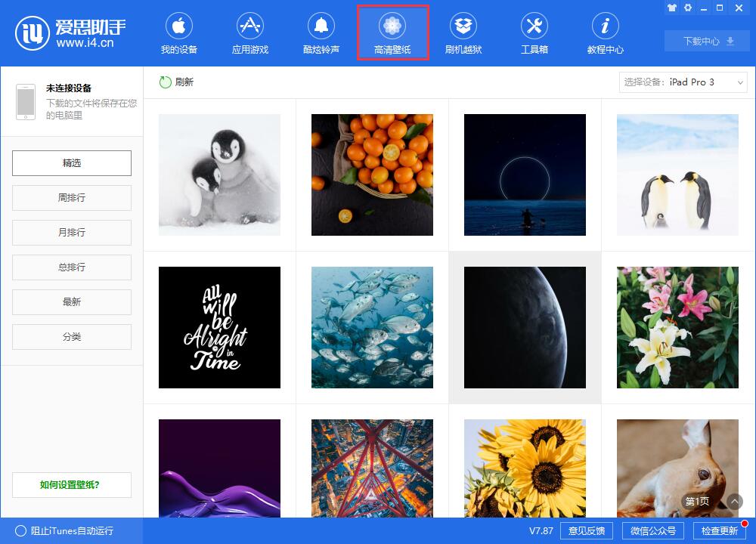Toggle 阻止iTunes自动运行 radio option
This screenshot has height=544, width=756.
(21, 530)
